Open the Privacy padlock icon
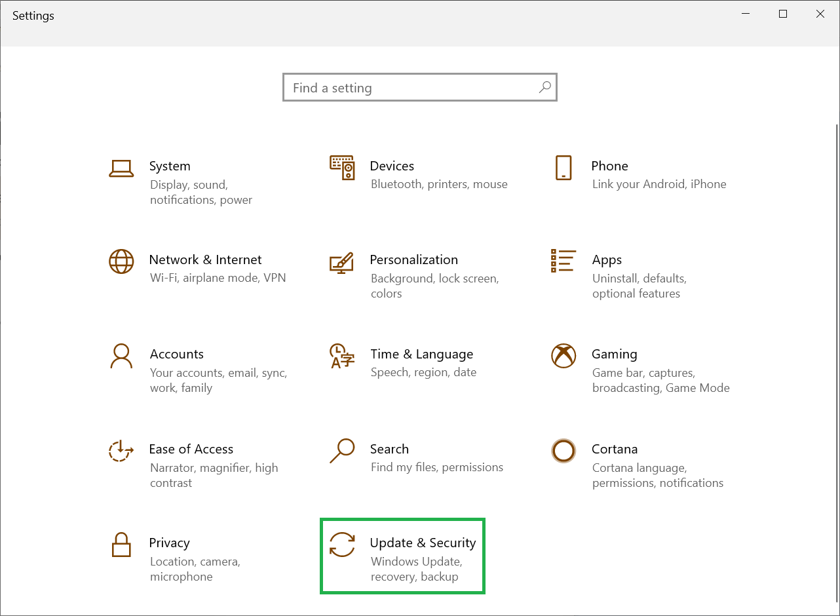This screenshot has height=616, width=840. tap(121, 545)
